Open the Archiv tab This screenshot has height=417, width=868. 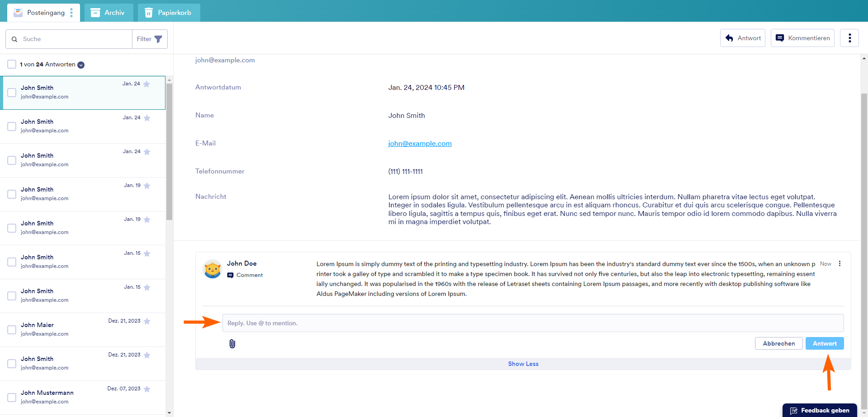click(108, 13)
